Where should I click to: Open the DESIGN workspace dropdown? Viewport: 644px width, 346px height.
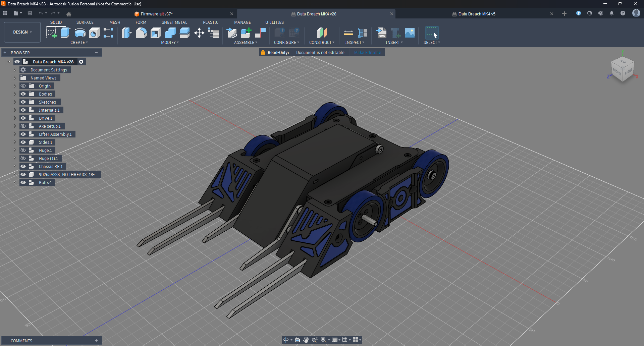[22, 32]
